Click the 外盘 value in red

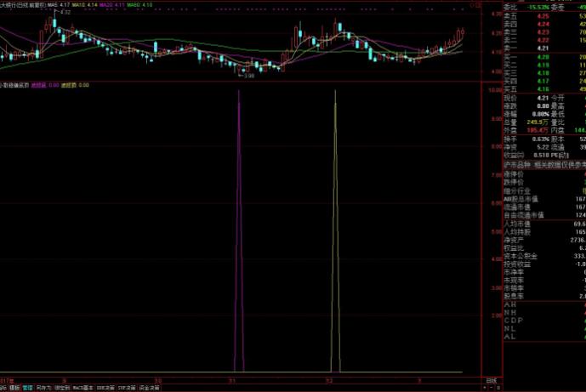click(x=538, y=130)
